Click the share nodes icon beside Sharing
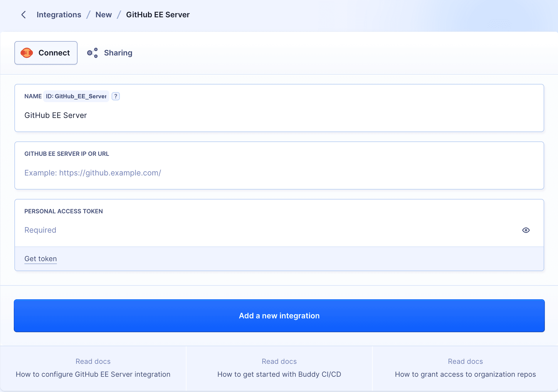The height and width of the screenshot is (392, 558). pyautogui.click(x=92, y=53)
